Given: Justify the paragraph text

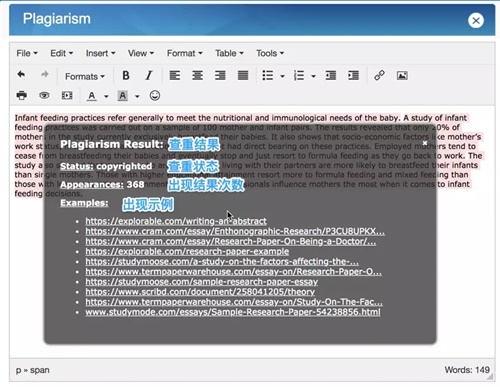Looking at the screenshot, I should (243, 76).
